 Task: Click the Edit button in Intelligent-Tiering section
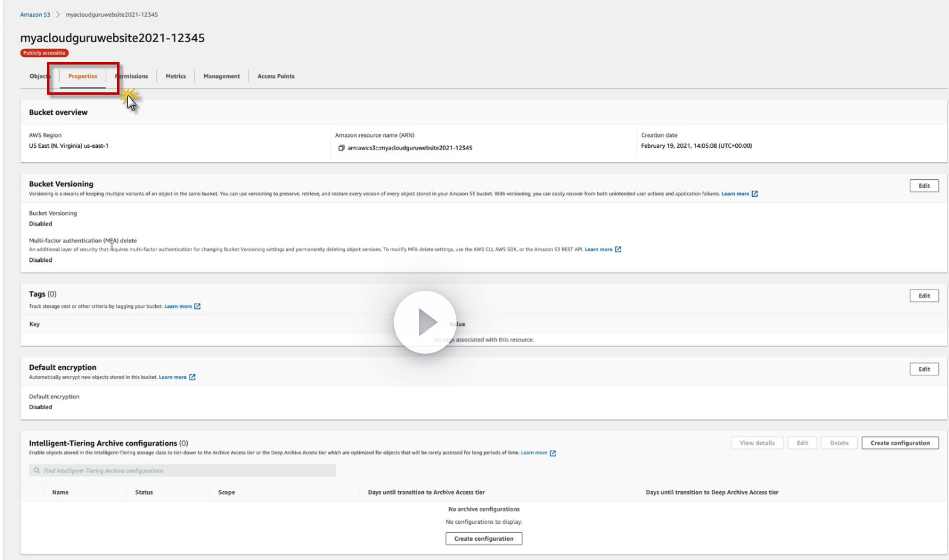(x=802, y=443)
